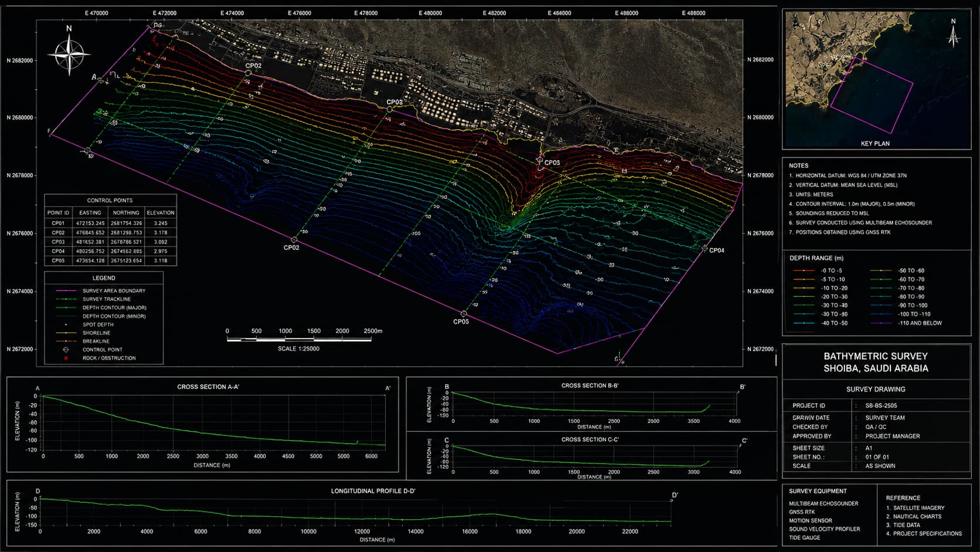Image resolution: width=980 pixels, height=552 pixels.
Task: Click reference item 'NAUTICAL CHARTS'
Action: pyautogui.click(x=917, y=517)
